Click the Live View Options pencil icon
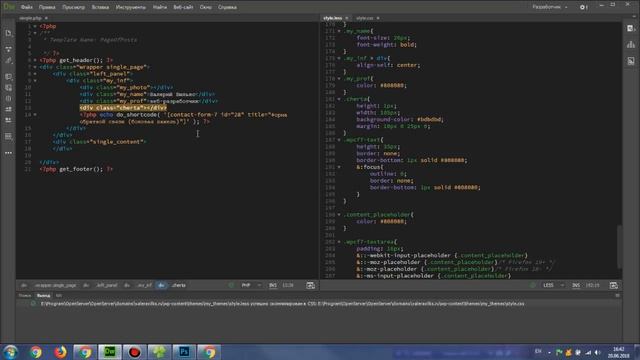This screenshot has height=360, width=640. (8, 60)
